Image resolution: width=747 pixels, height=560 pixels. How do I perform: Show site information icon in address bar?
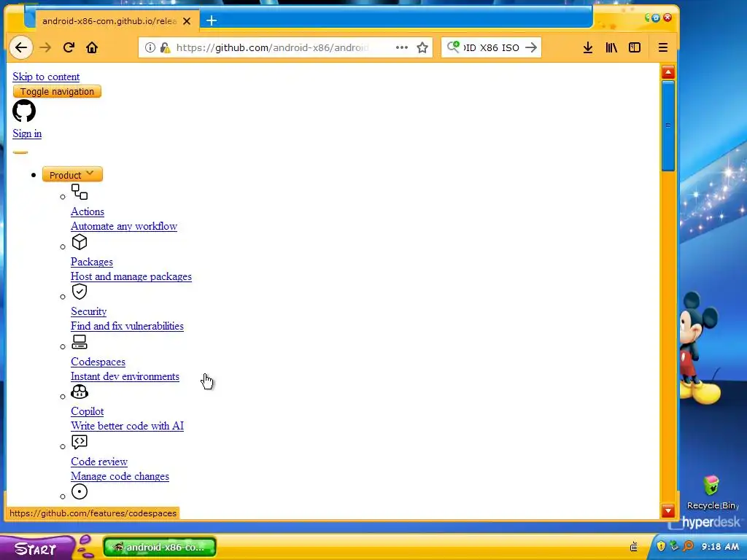(150, 47)
